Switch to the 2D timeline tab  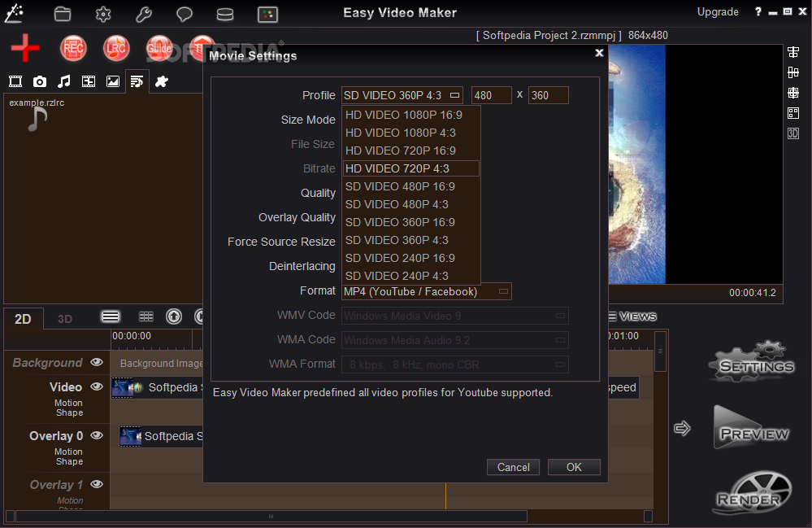click(x=23, y=319)
